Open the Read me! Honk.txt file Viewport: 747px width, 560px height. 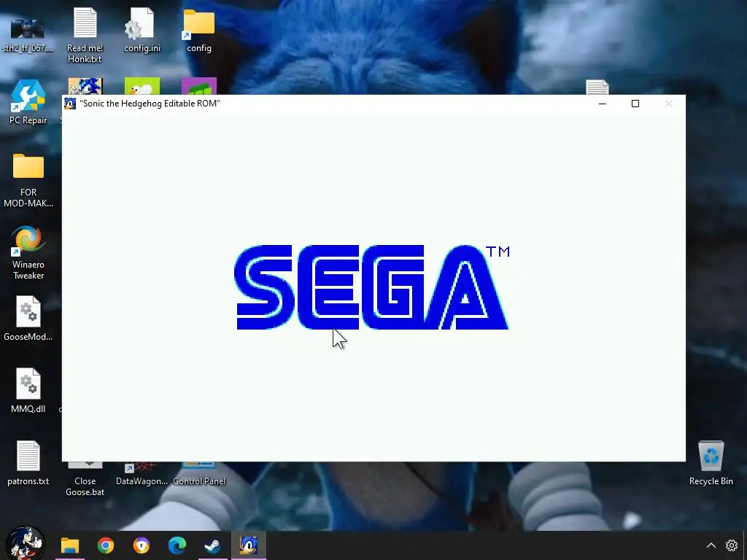85,36
